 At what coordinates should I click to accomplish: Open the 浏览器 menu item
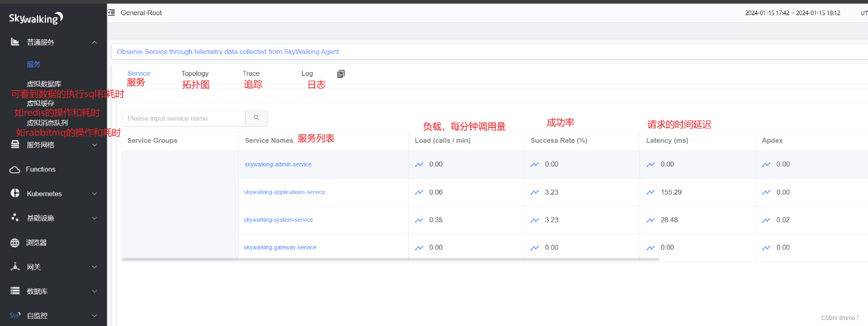[x=36, y=242]
